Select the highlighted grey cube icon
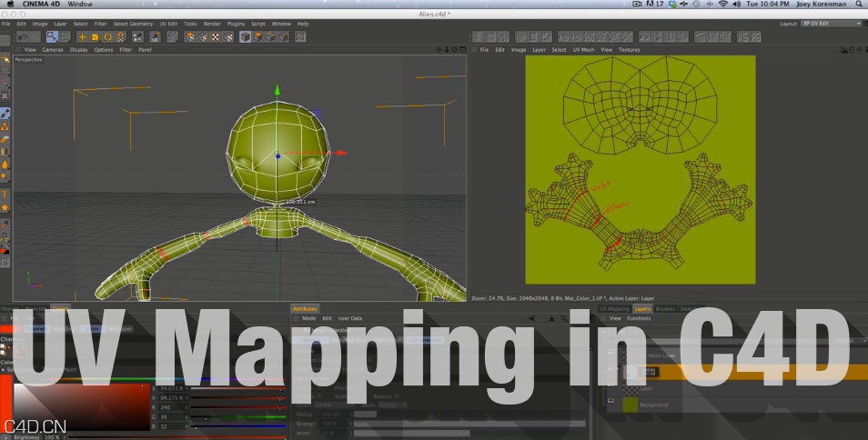The height and width of the screenshot is (440, 868). click(246, 37)
